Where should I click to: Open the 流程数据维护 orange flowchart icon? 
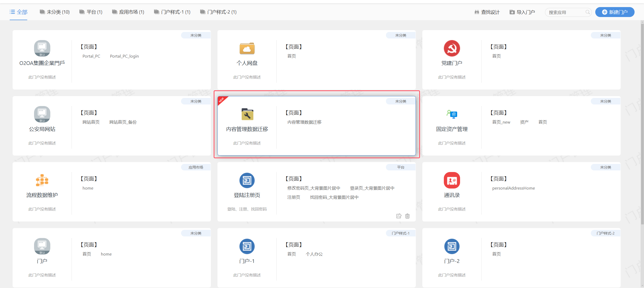point(42,180)
